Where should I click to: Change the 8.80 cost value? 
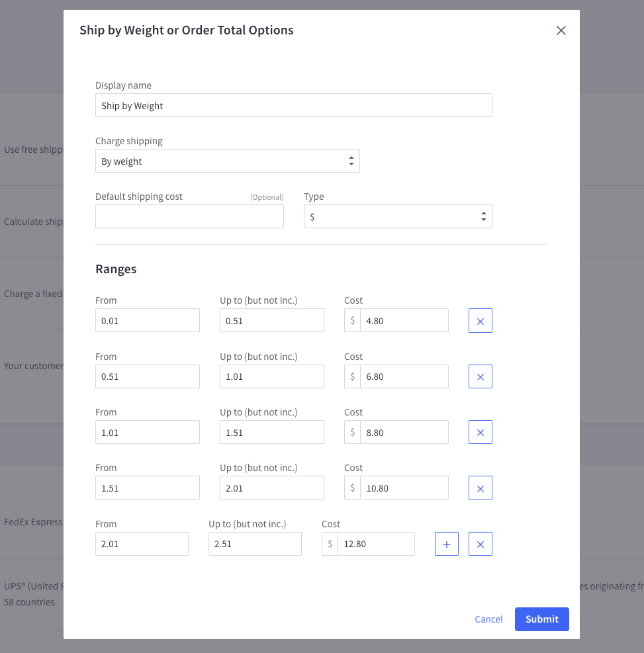404,432
